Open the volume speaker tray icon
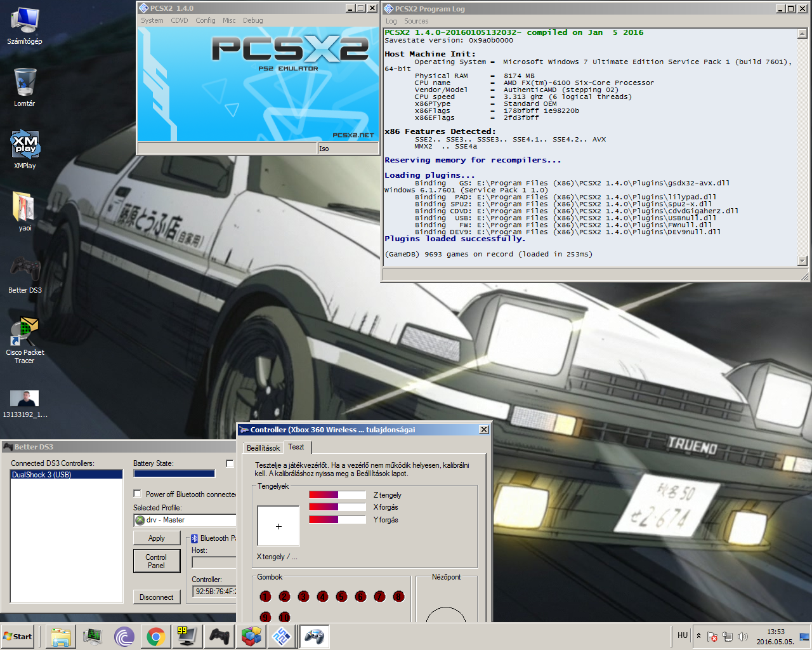Screen dimensions: 812x650 (x=743, y=637)
